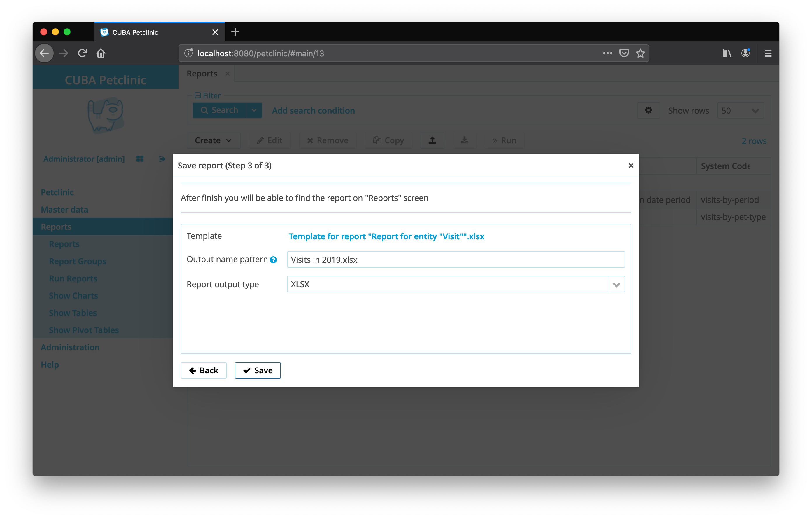The width and height of the screenshot is (812, 519).
Task: Open page actions three-dots menu
Action: (x=607, y=53)
